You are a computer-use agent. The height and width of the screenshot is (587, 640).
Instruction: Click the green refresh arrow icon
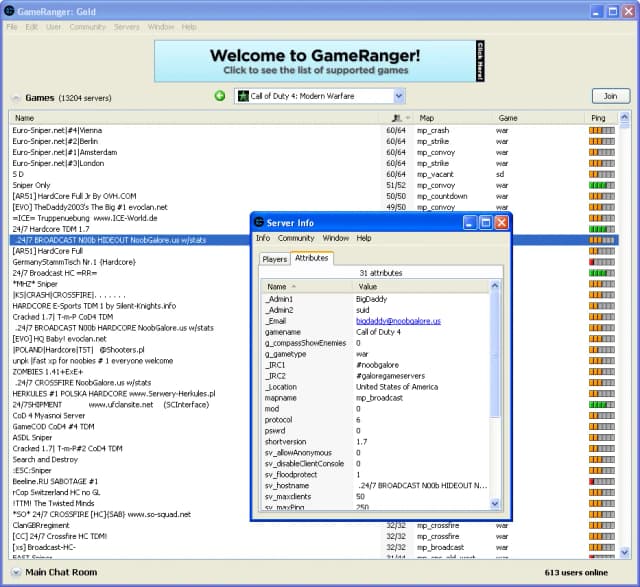(x=220, y=96)
